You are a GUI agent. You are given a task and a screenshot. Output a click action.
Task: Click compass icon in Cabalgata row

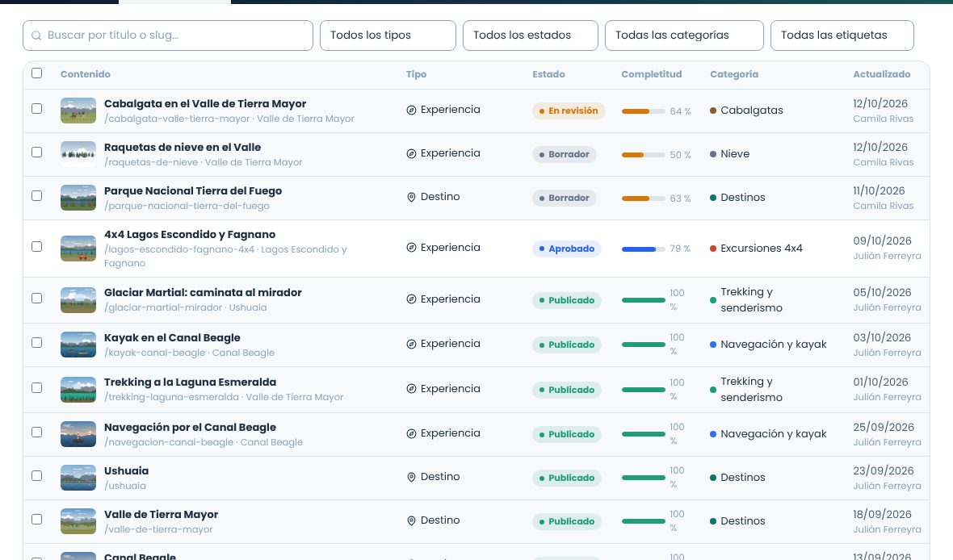coord(411,110)
